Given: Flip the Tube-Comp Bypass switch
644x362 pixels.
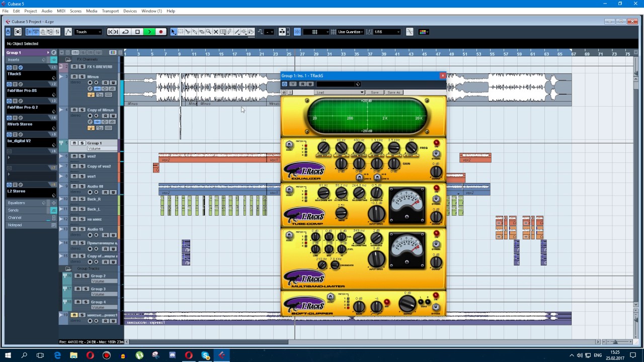Looking at the screenshot, I should 436,199.
